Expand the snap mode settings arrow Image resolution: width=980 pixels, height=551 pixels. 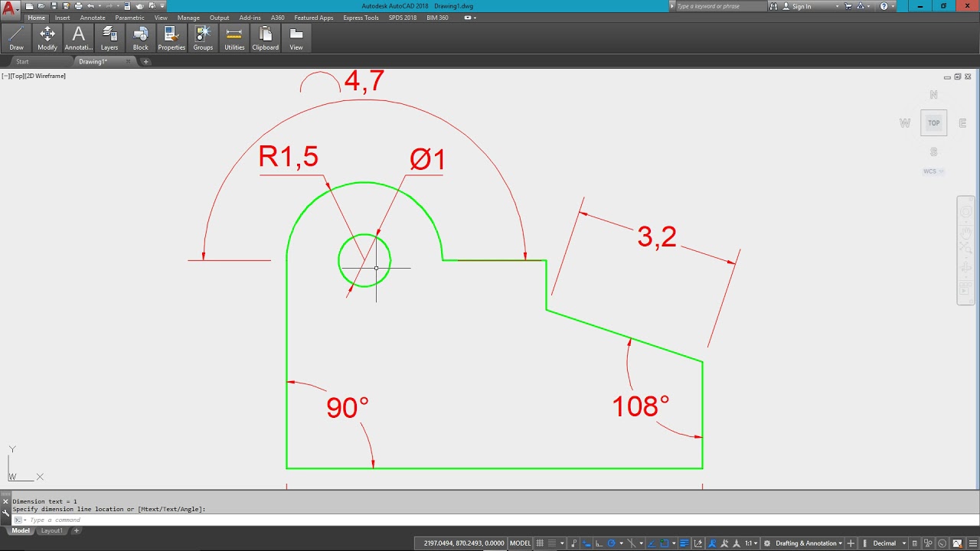pos(563,543)
